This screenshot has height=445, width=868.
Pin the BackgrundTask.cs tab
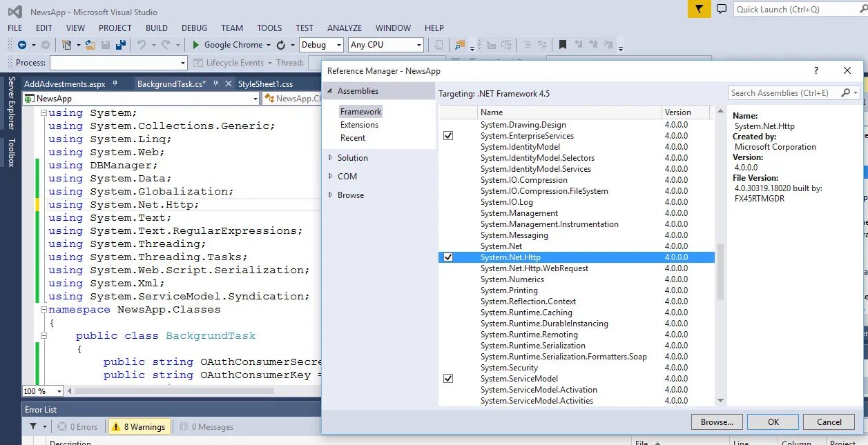[x=215, y=83]
